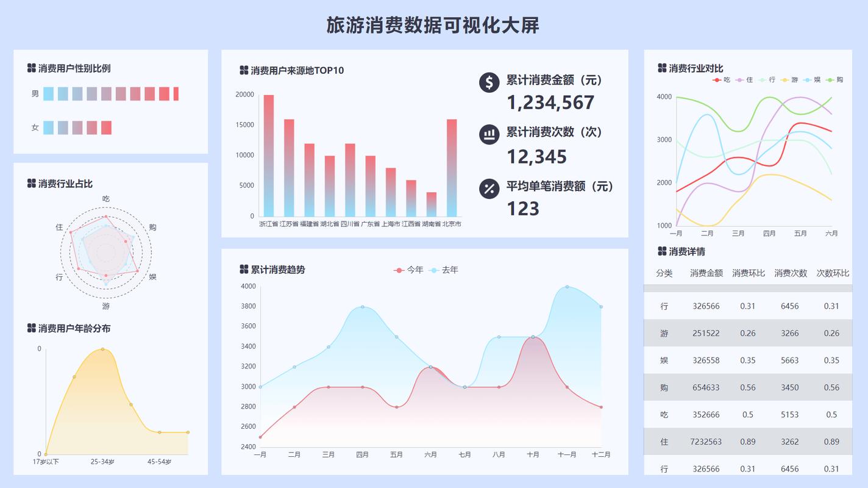Click the clover icon beside 累计消费趋势
The width and height of the screenshot is (868, 488).
coord(244,269)
